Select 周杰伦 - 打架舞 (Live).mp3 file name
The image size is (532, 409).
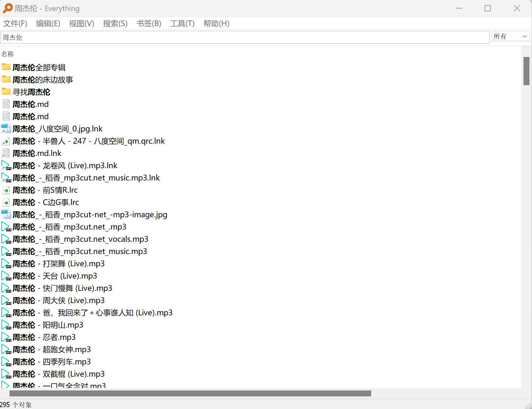59,263
